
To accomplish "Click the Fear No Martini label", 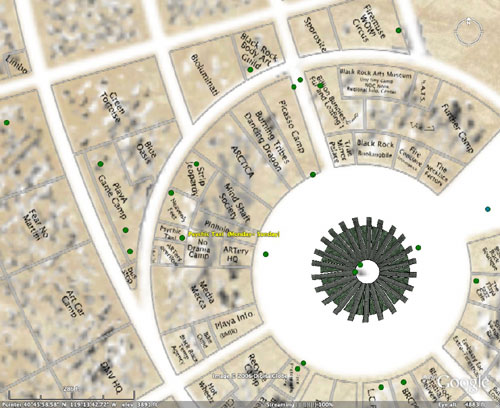I will point(35,225).
